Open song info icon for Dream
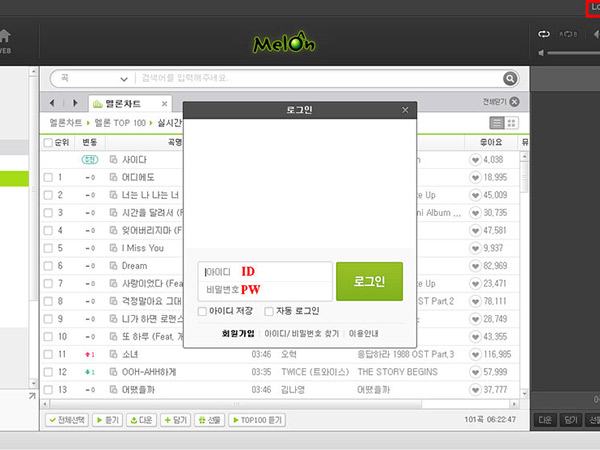This screenshot has height=450, width=600. click(x=113, y=266)
